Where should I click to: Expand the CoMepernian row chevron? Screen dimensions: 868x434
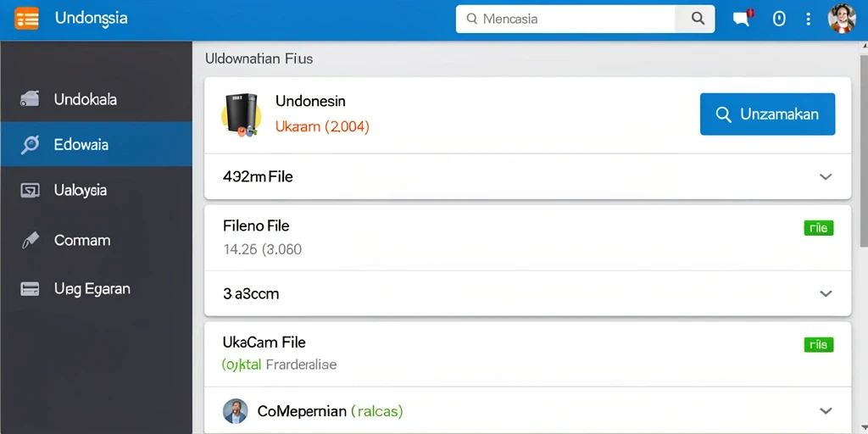(826, 411)
